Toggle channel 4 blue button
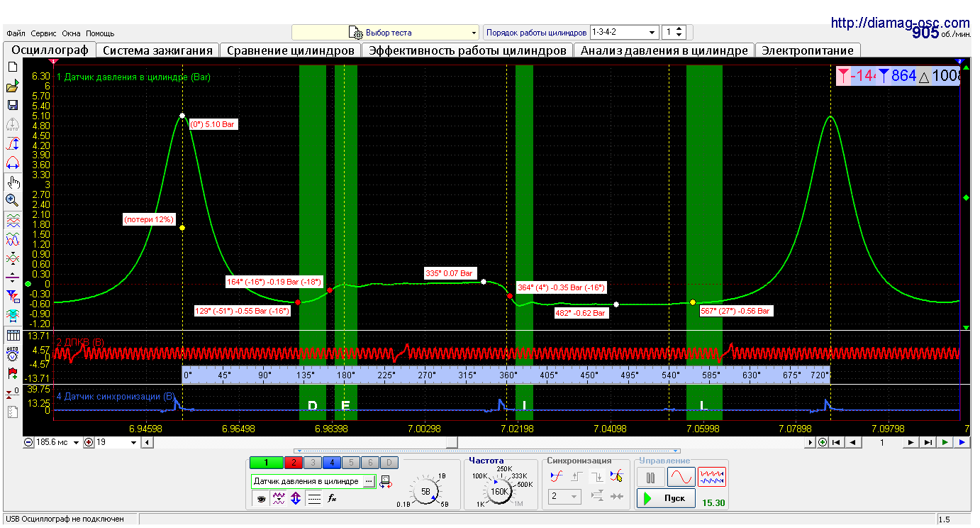980x528 pixels. (332, 463)
